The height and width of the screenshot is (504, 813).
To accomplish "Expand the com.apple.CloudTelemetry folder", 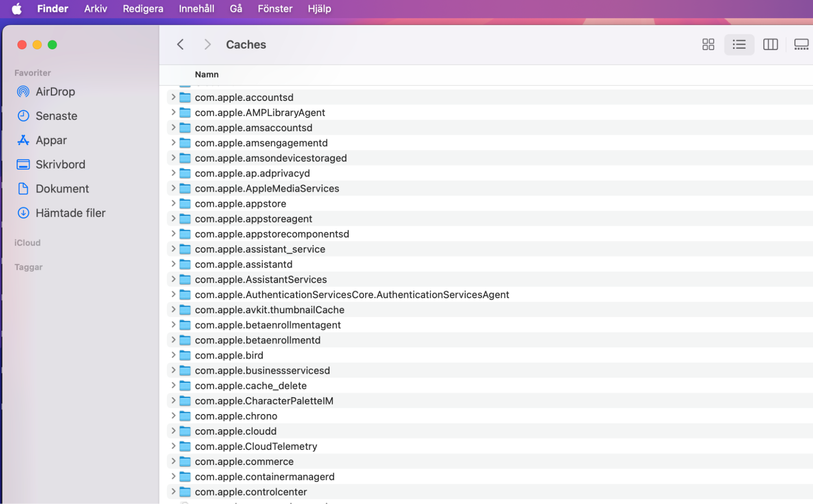I will coord(173,447).
